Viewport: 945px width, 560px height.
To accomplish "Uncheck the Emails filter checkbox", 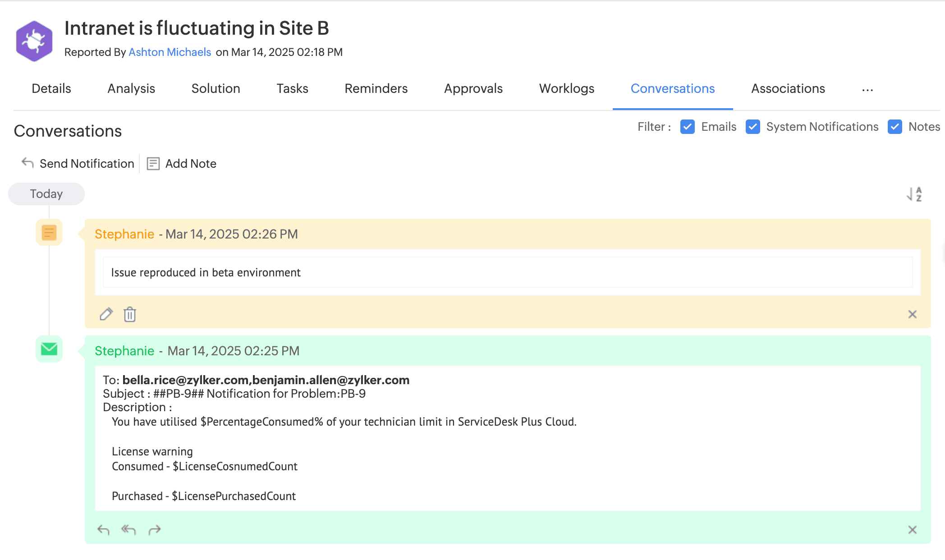I will click(x=687, y=127).
